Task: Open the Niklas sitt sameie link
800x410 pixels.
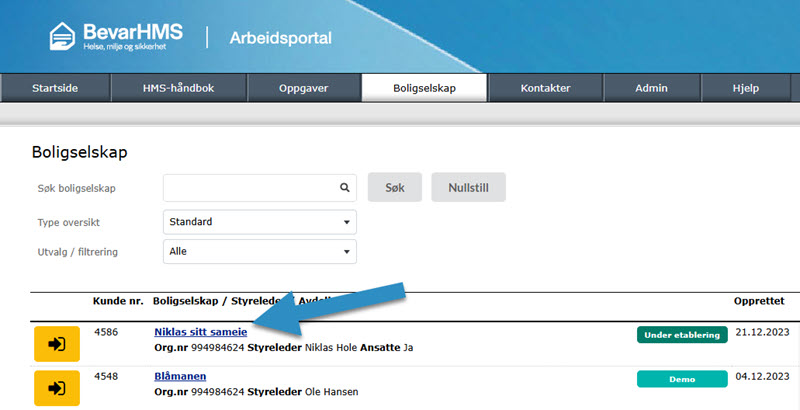Action: point(200,332)
